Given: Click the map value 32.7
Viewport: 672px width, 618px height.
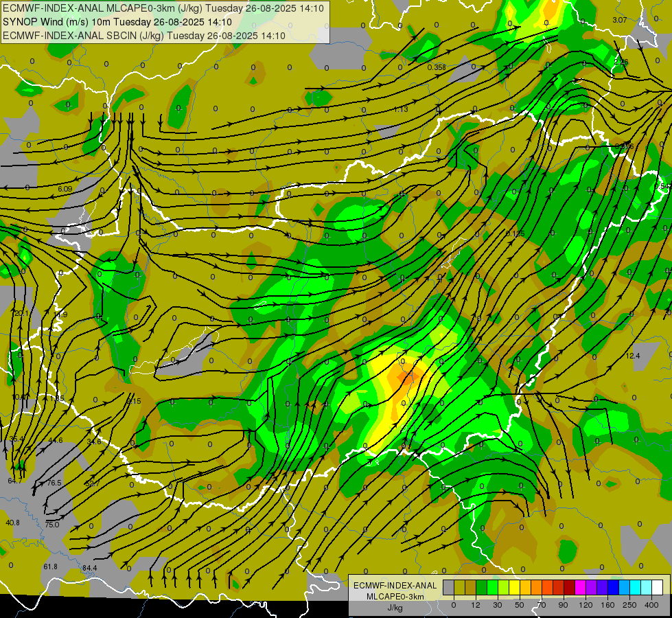Looking at the screenshot, I should pos(92,483).
